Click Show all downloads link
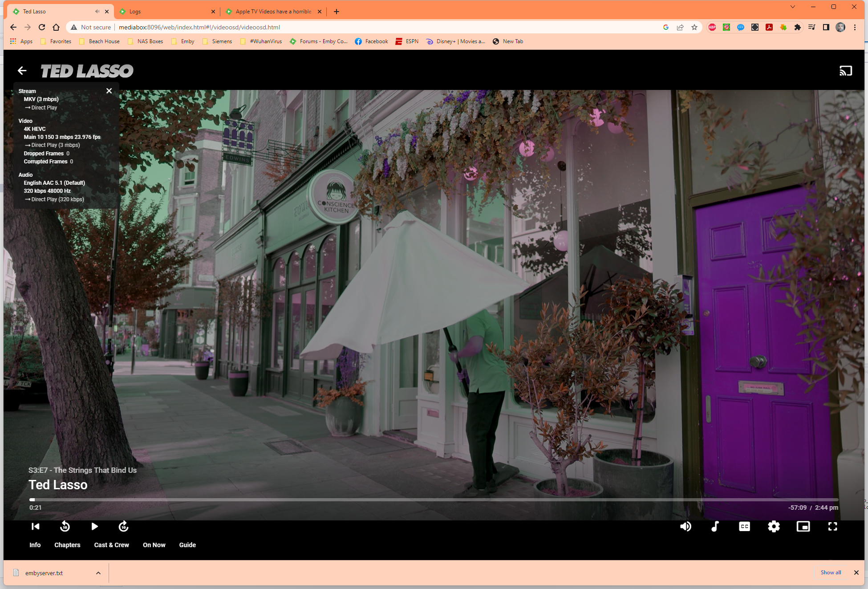 pos(831,573)
